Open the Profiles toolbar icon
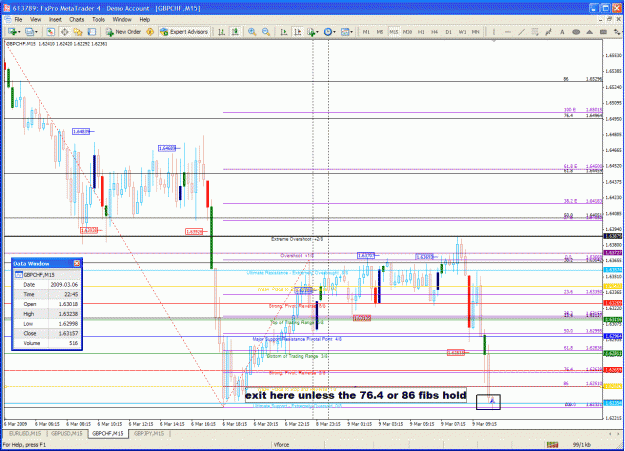The height and width of the screenshot is (451, 625). (x=29, y=32)
